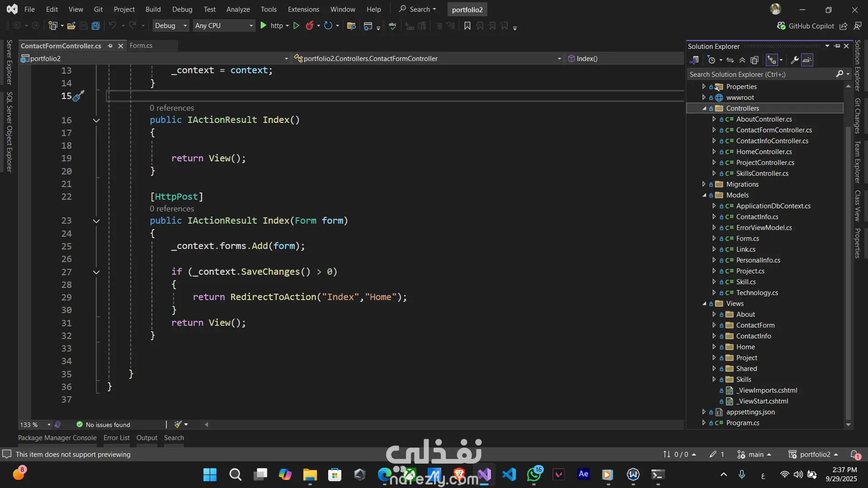Open the Any CPU platform dropdown
Screen dimensions: 868x488
click(224, 26)
